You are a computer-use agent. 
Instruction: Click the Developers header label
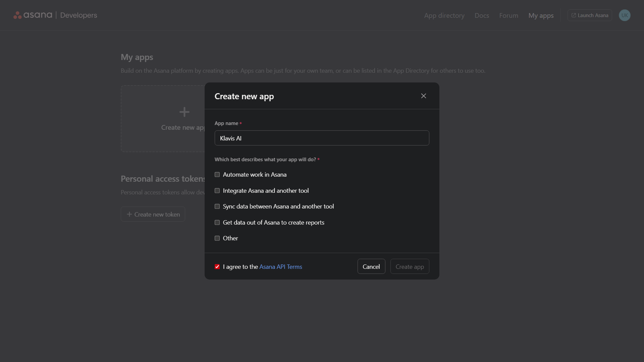[x=78, y=15]
